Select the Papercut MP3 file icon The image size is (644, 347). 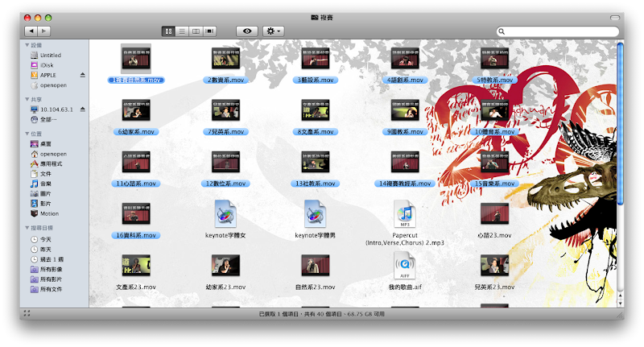pyautogui.click(x=405, y=213)
